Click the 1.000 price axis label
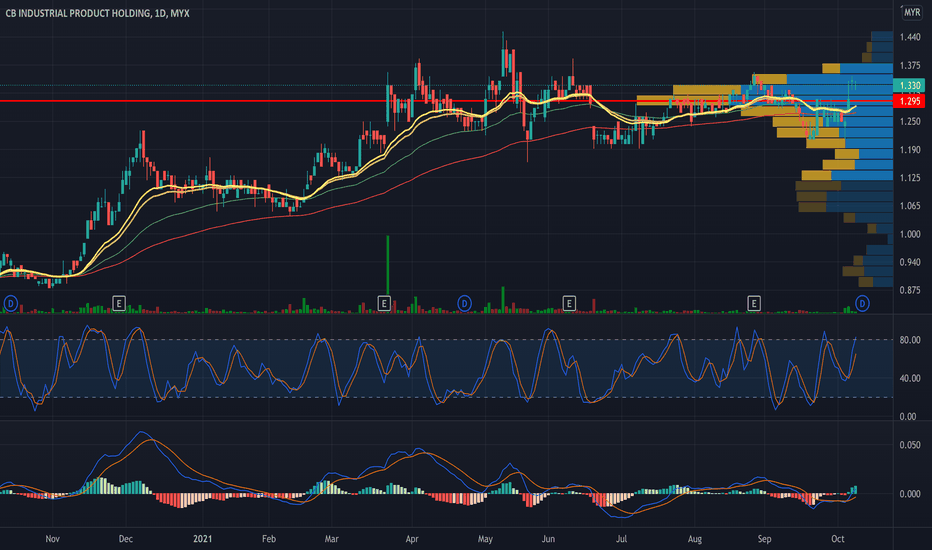 point(910,234)
